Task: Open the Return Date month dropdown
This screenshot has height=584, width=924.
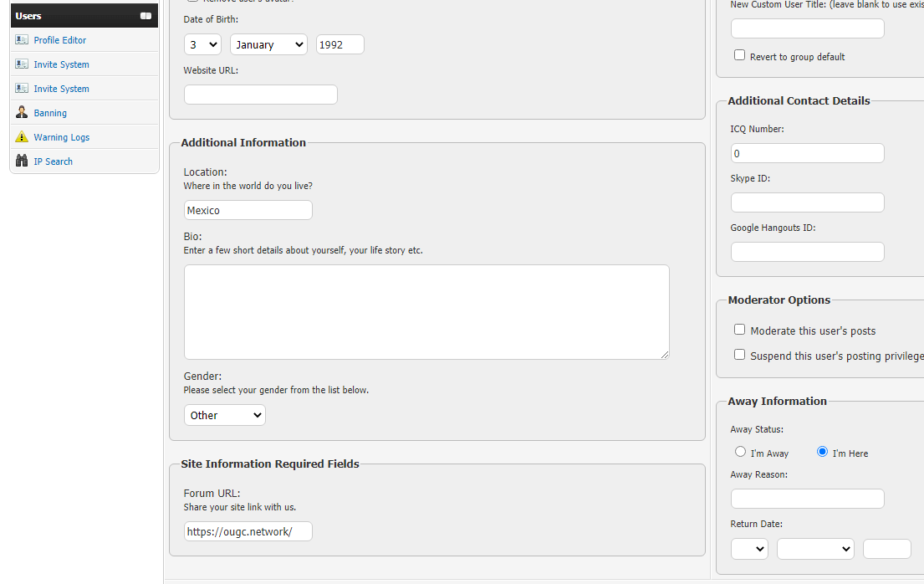Action: click(814, 549)
